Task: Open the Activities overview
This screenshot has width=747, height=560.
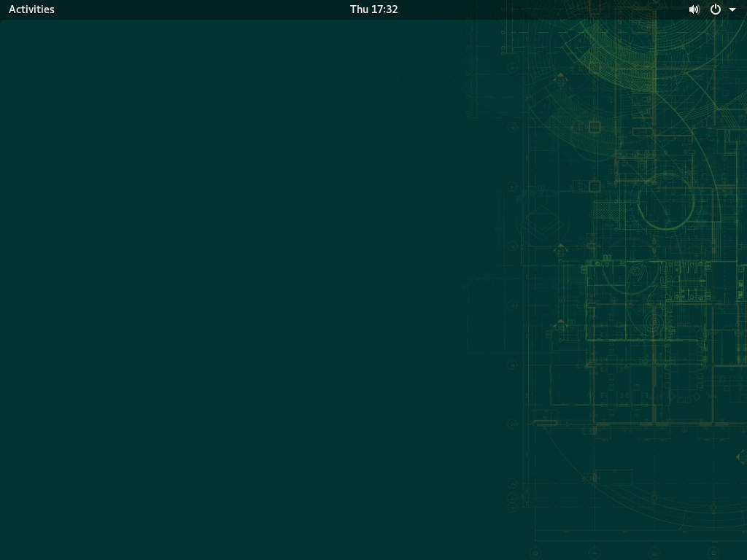Action: (x=31, y=9)
